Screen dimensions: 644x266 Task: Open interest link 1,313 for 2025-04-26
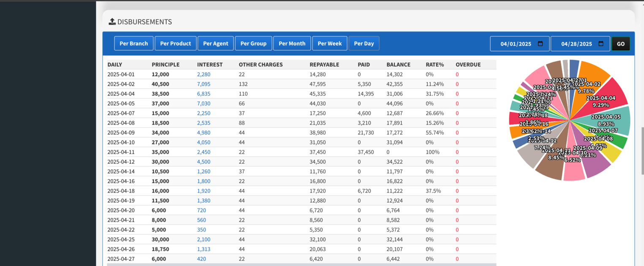coord(204,249)
